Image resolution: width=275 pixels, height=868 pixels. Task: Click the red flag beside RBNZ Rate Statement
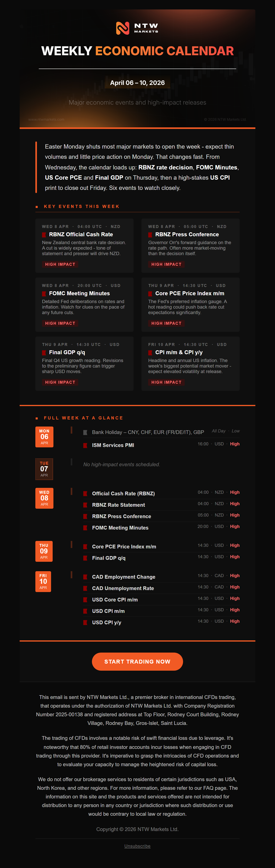(85, 505)
